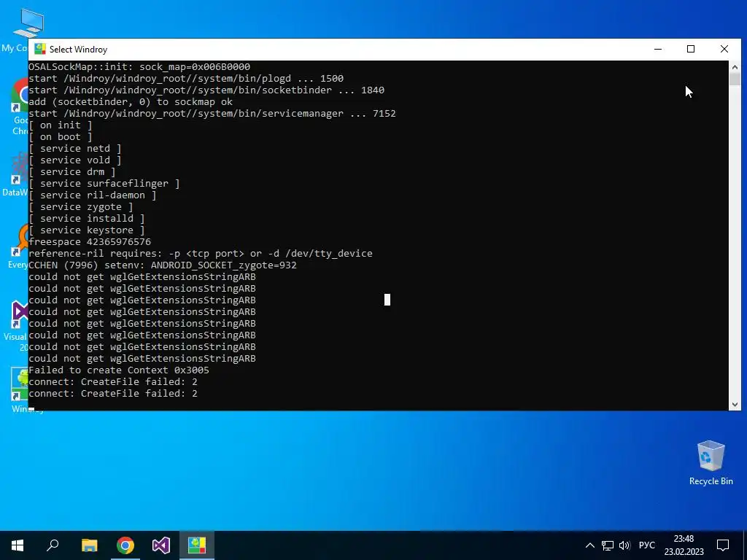Click the 'freespace 42365976576' line

click(90, 242)
